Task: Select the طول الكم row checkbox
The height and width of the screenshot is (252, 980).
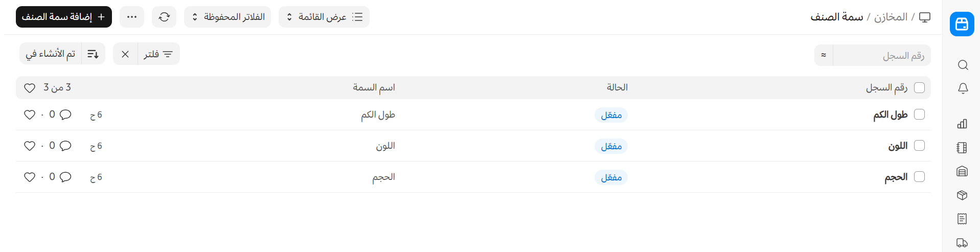Action: coord(919,114)
